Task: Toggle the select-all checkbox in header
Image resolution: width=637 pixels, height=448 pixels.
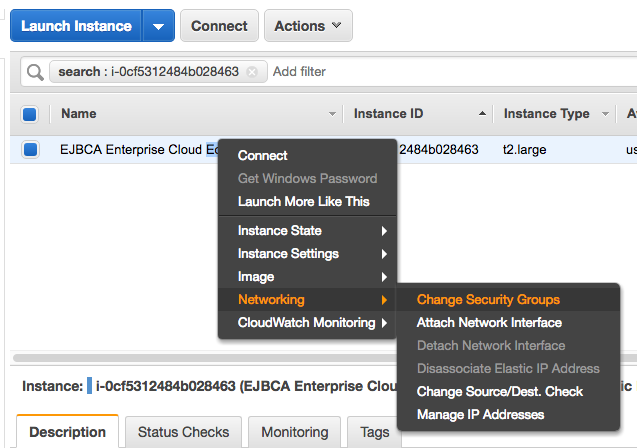Action: coord(30,114)
